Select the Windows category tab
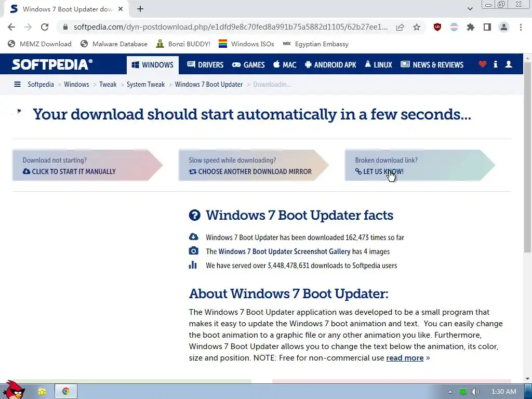The width and height of the screenshot is (532, 399). (x=153, y=65)
